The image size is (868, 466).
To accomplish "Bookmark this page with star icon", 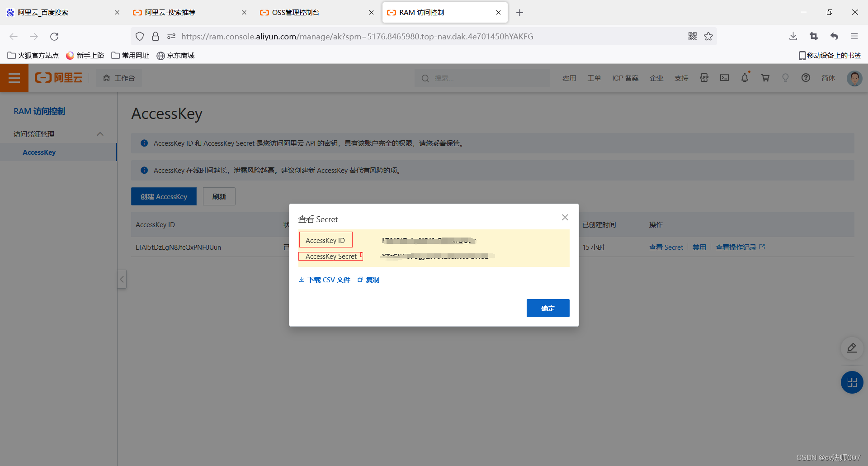I will [x=708, y=37].
